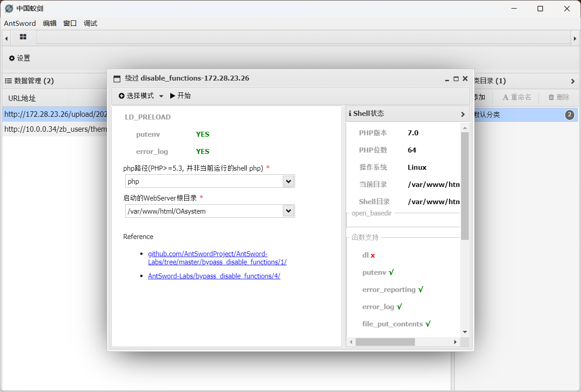Open the WebServer根目录 dropdown arrow

point(288,211)
